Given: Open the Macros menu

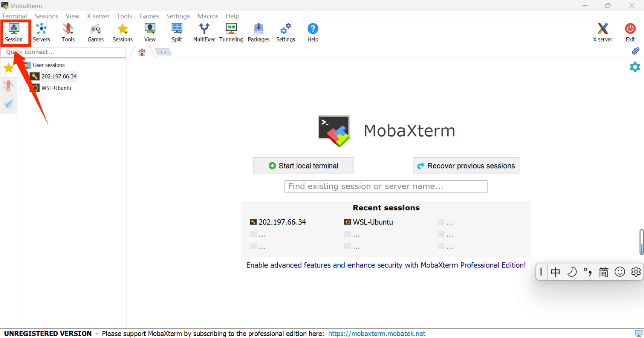Looking at the screenshot, I should coord(208,16).
